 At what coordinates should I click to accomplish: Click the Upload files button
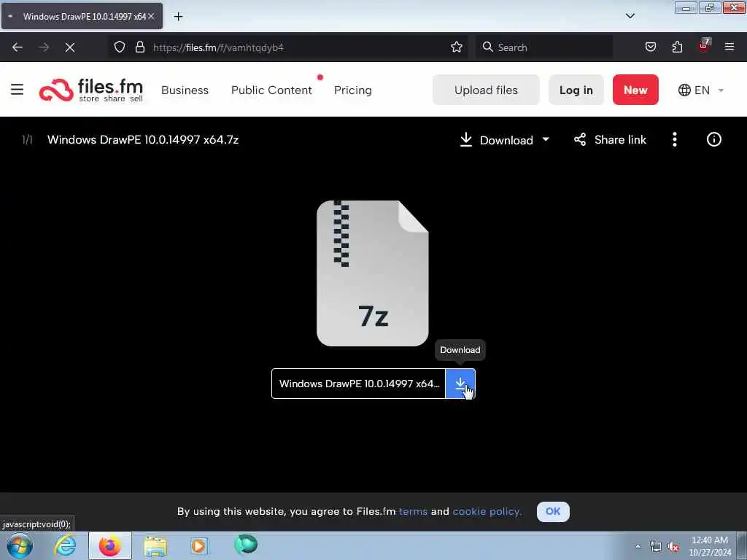coord(486,90)
